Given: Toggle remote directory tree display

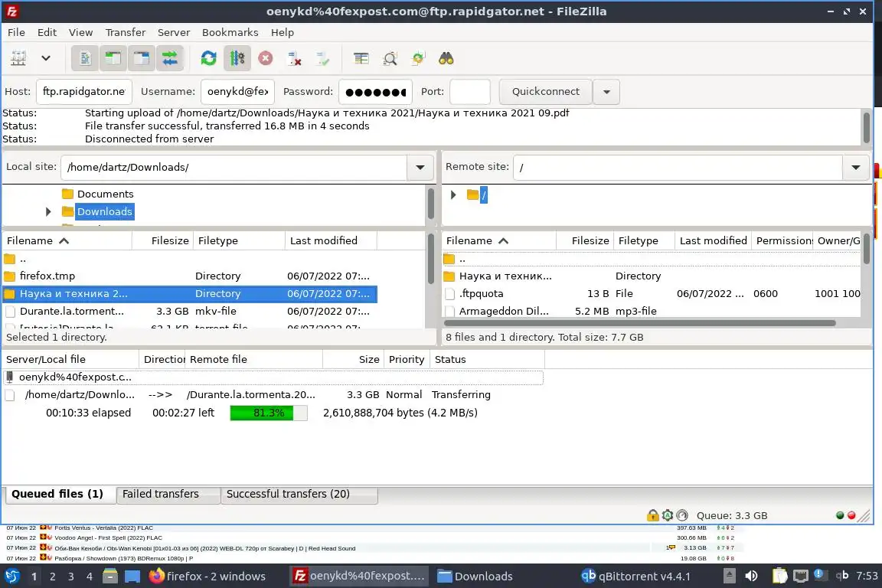Looking at the screenshot, I should click(x=141, y=58).
